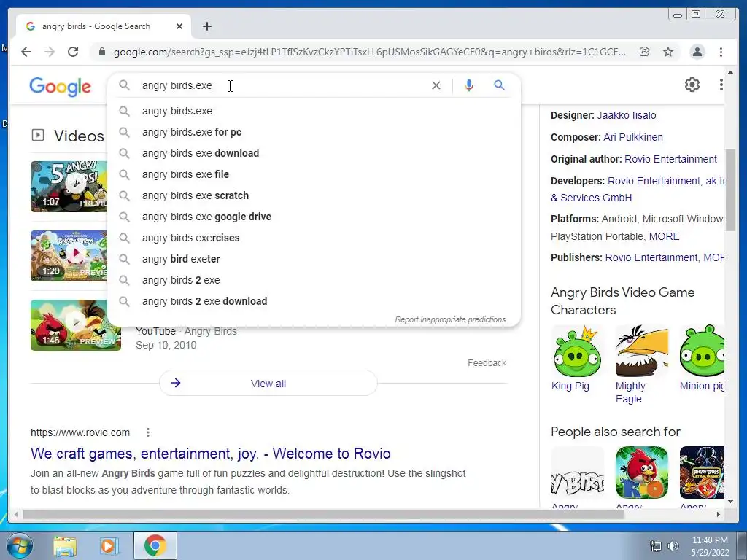Play the 1:07 video thumbnail
Image resolution: width=747 pixels, height=560 pixels.
coord(69,186)
